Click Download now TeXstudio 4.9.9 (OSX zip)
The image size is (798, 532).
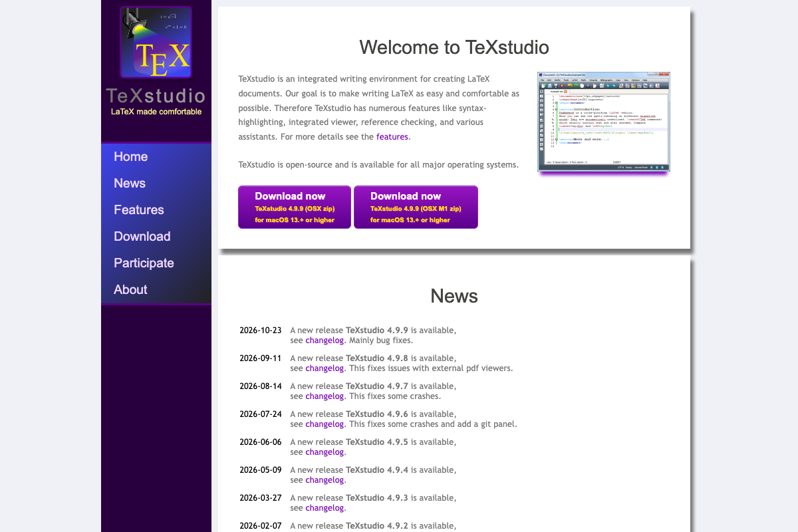295,207
